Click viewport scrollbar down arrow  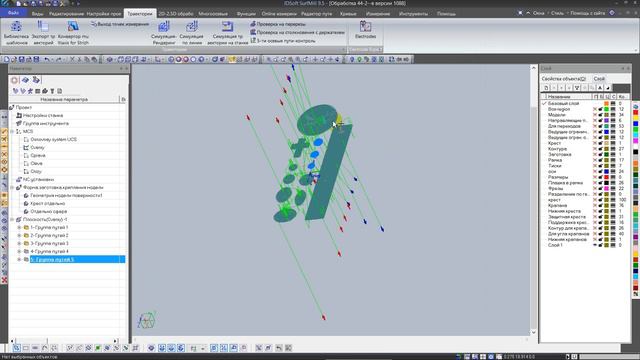pos(533,332)
